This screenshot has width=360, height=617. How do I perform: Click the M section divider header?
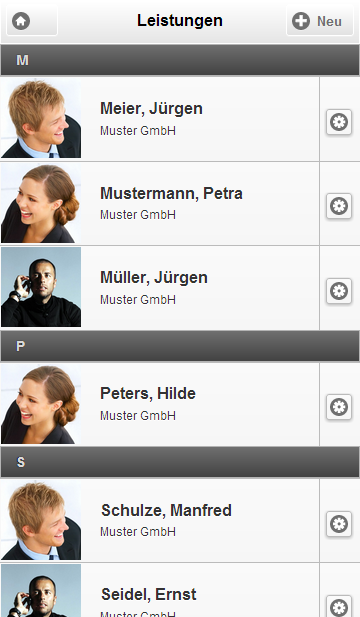pyautogui.click(x=180, y=60)
